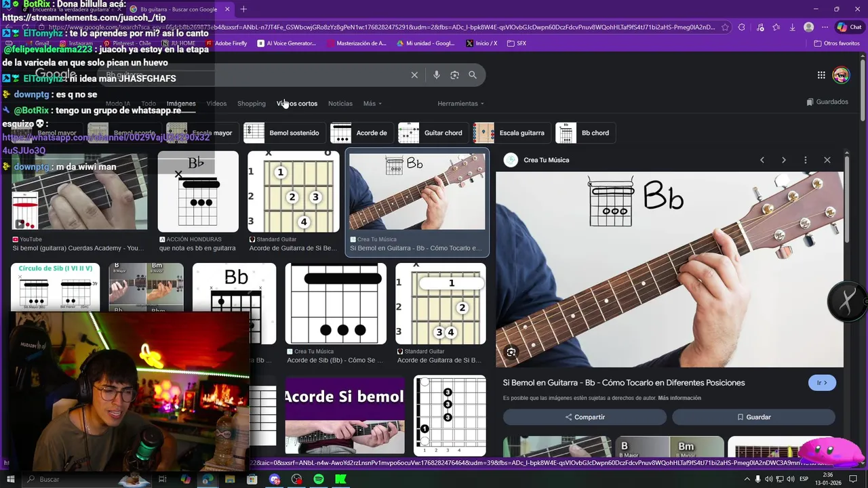Click the Compartir button
868x488 pixels.
click(x=585, y=417)
